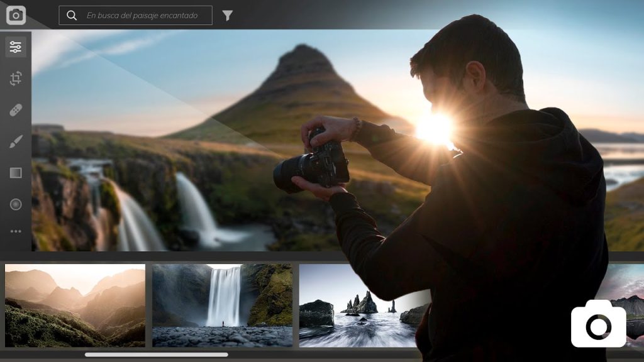Focus the 'En busca del paisaje encantado' search field
The height and width of the screenshot is (362, 644).
pyautogui.click(x=136, y=15)
